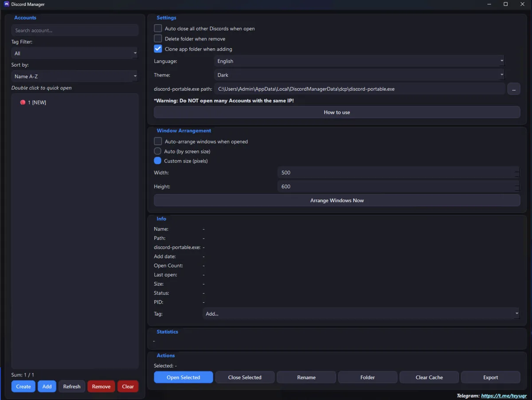Open the Tag Filter dropdown set to All
The width and height of the screenshot is (532, 400).
coord(75,53)
